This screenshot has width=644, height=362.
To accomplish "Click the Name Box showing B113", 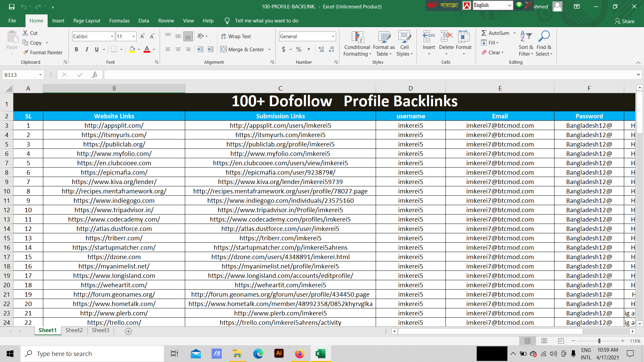I will click(x=20, y=74).
